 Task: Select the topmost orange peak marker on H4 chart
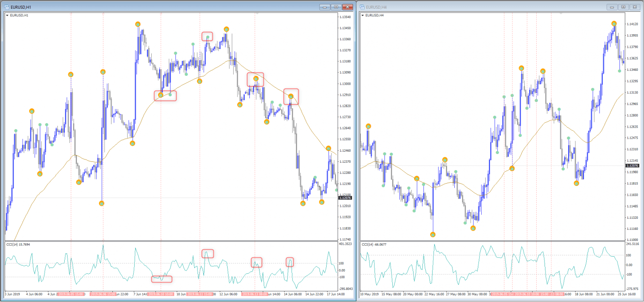pyautogui.click(x=614, y=24)
